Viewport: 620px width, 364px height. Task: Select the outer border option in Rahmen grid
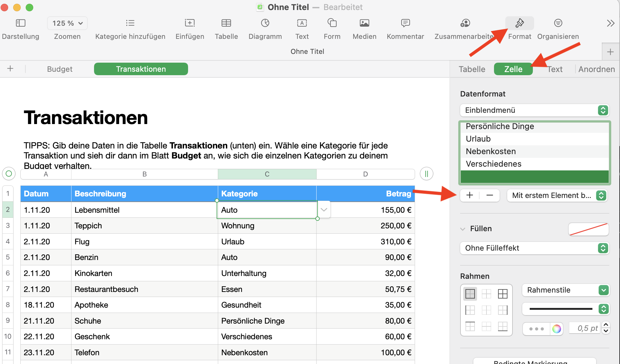click(x=470, y=294)
